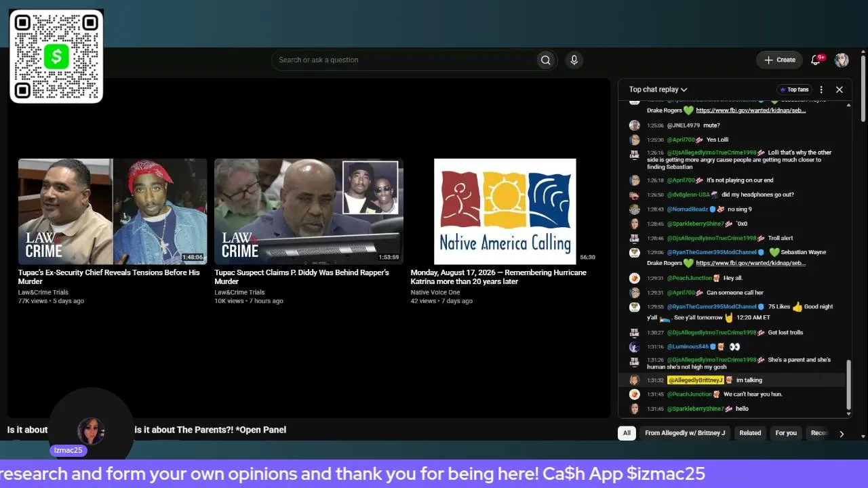Viewport: 868px width, 488px height.
Task: Close the chat replay panel
Action: (839, 89)
